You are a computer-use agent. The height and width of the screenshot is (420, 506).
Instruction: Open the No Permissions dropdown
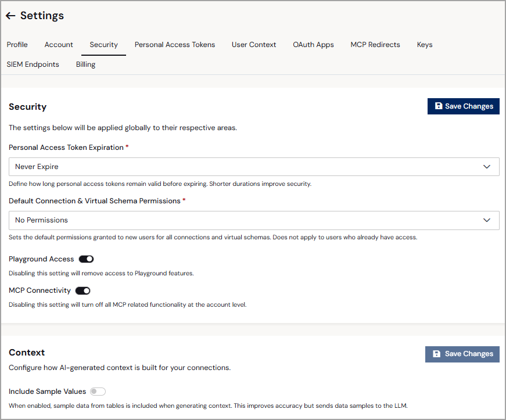(254, 220)
